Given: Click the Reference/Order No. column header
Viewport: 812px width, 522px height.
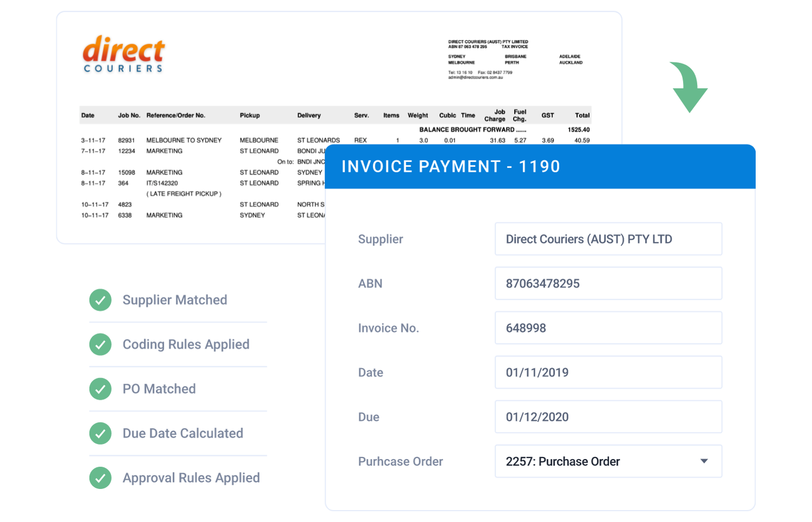Looking at the screenshot, I should tap(176, 115).
